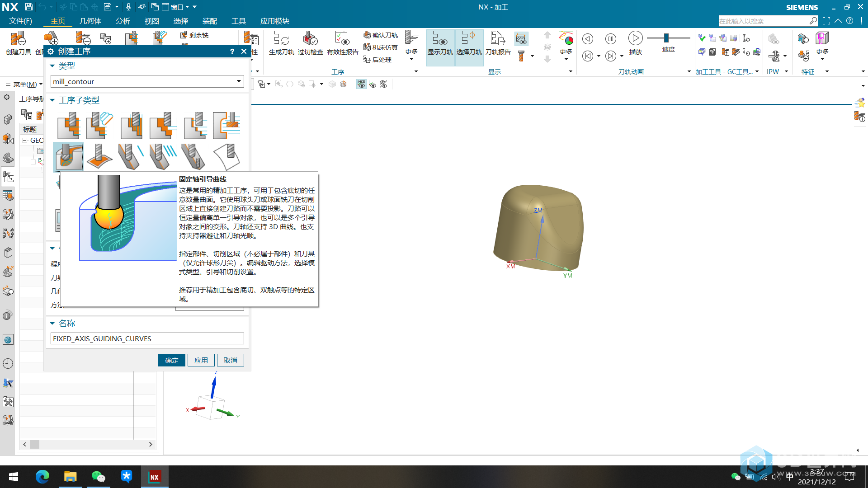The height and width of the screenshot is (488, 868).
Task: Collapse the Type (类型) section
Action: coord(52,66)
